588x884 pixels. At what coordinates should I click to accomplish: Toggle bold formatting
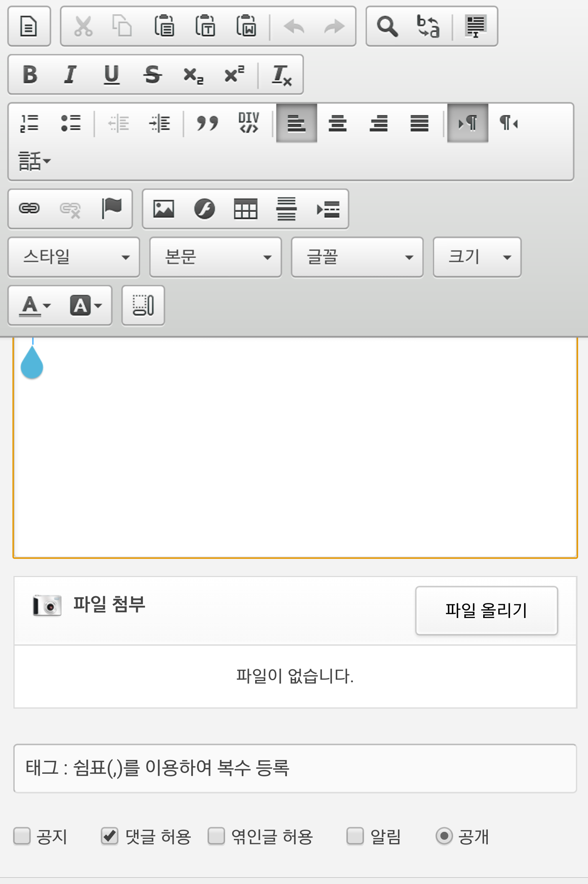[30, 75]
